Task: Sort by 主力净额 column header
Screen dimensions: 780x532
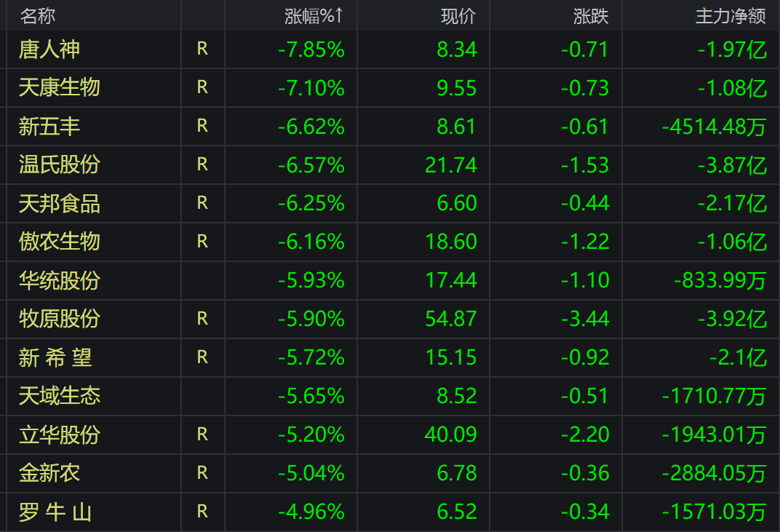Action: 731,15
